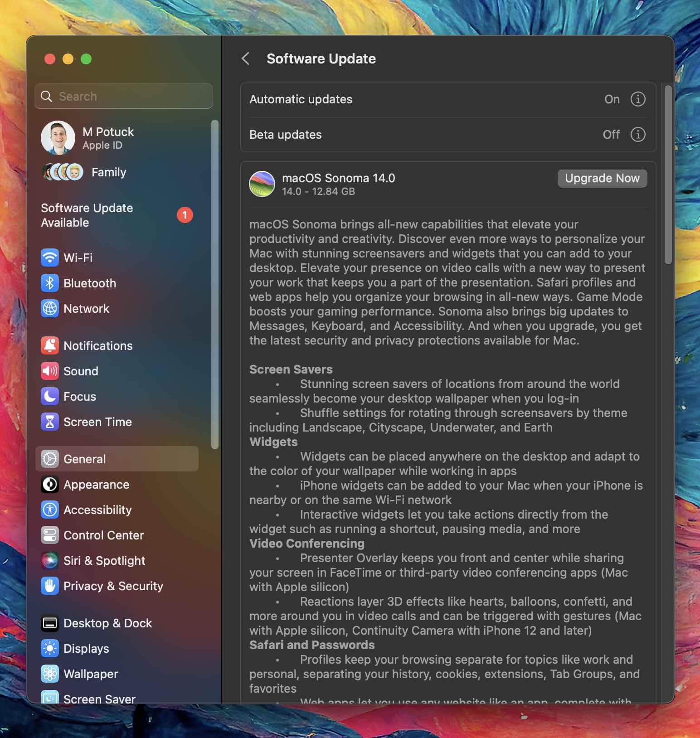
Task: Click the macOS Sonoma update icon
Action: (262, 184)
